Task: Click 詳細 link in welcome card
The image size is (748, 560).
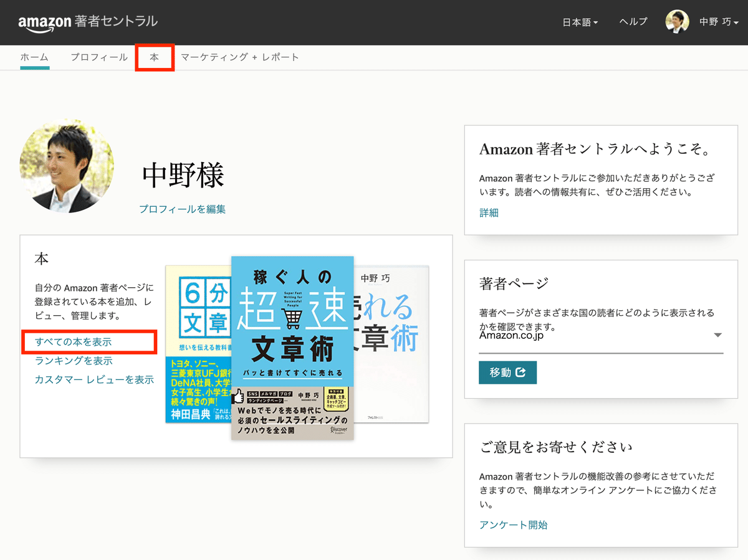Action: tap(489, 213)
